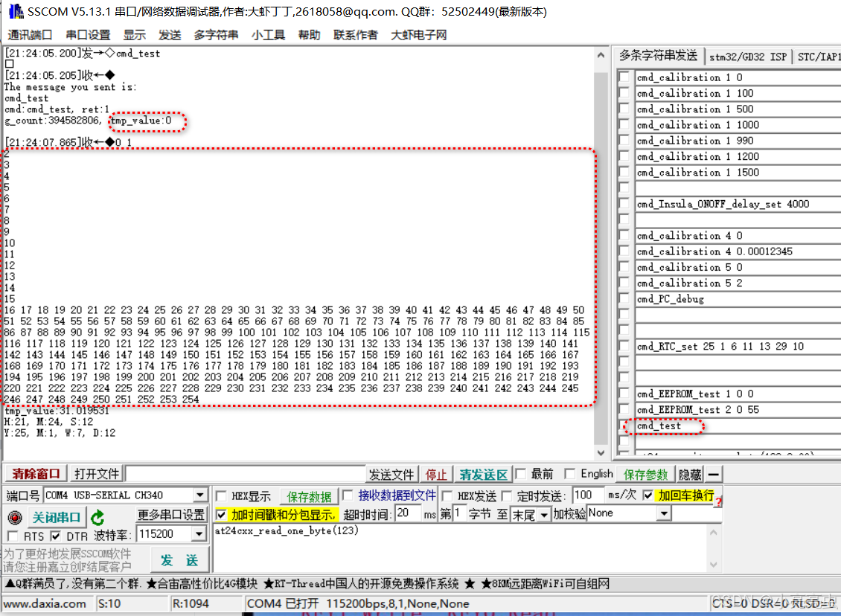This screenshot has width=841, height=616.
Task: Click the SSCOM app icon in title bar
Action: click(16, 10)
